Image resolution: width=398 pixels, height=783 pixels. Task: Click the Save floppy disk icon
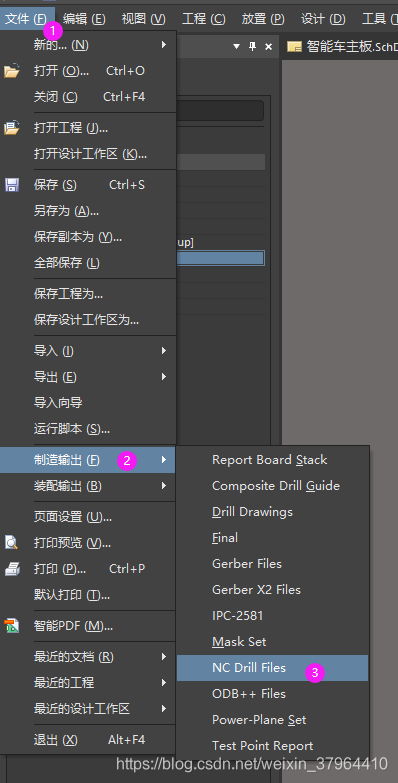11,185
